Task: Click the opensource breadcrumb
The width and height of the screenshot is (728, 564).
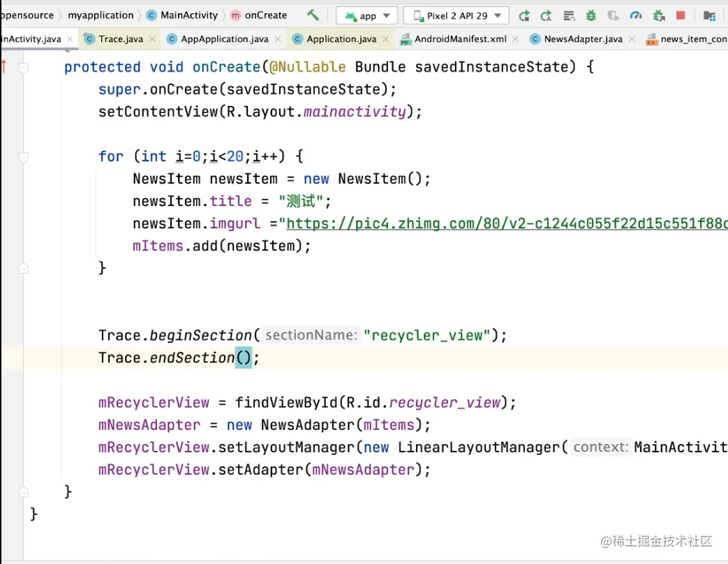Action: pyautogui.click(x=27, y=15)
